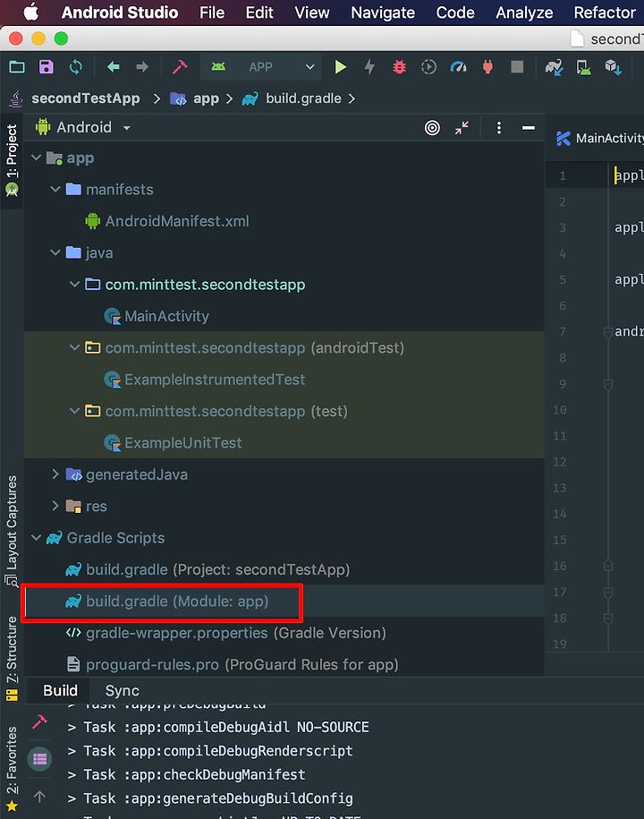Sync project with Gradle files elephant icon
Image resolution: width=644 pixels, height=819 pixels.
[554, 67]
